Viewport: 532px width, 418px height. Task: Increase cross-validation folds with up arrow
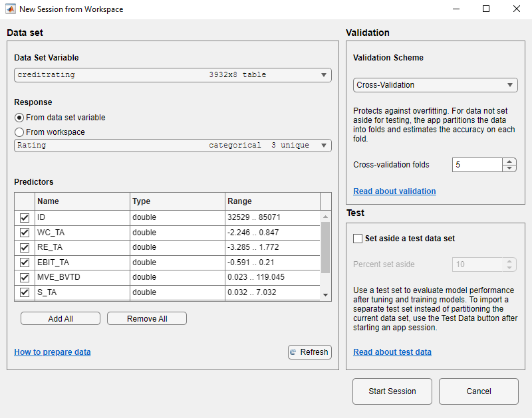coord(509,161)
